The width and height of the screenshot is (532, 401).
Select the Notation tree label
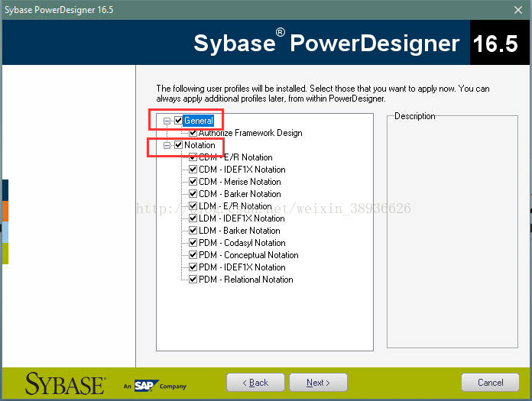click(x=199, y=144)
